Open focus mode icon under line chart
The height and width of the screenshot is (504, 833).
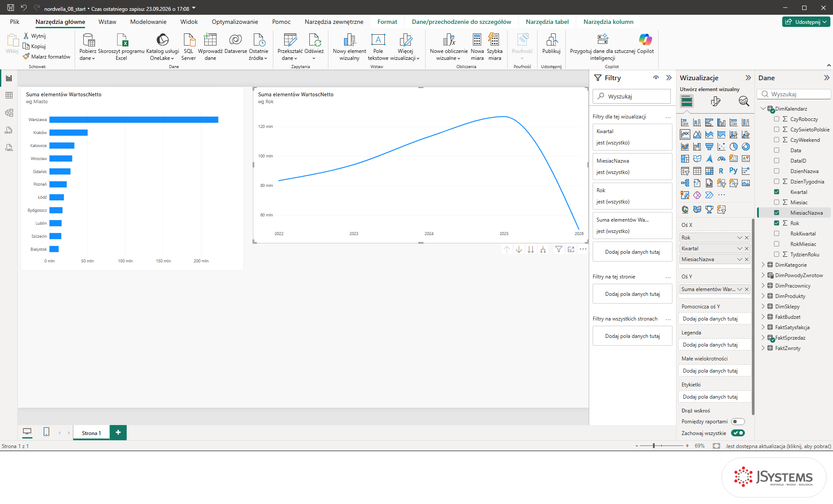coord(571,249)
